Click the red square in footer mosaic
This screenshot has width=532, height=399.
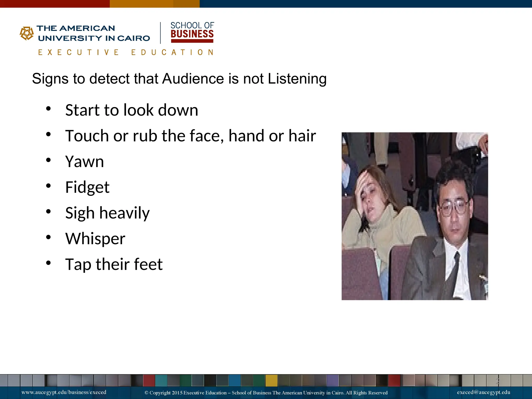149,381
